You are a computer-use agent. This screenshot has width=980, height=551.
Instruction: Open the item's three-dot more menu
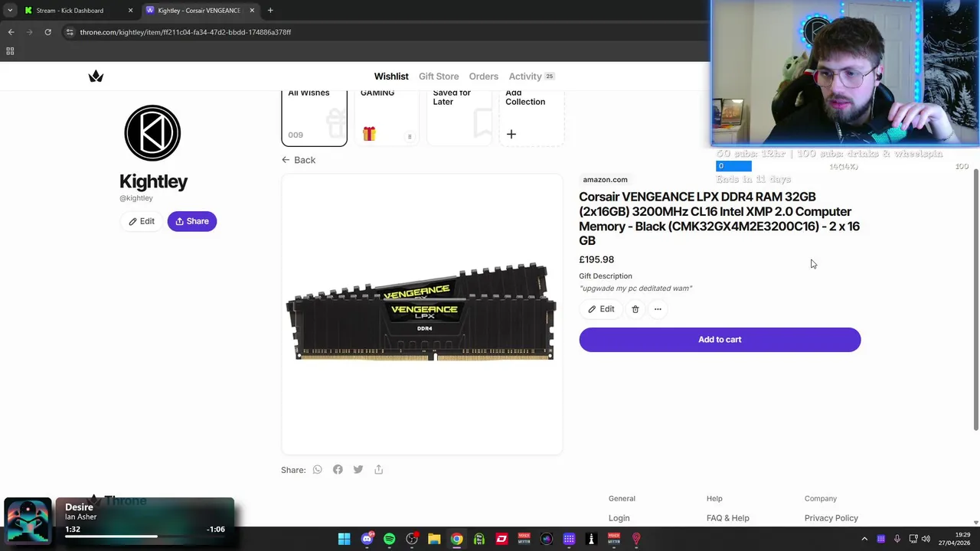658,309
